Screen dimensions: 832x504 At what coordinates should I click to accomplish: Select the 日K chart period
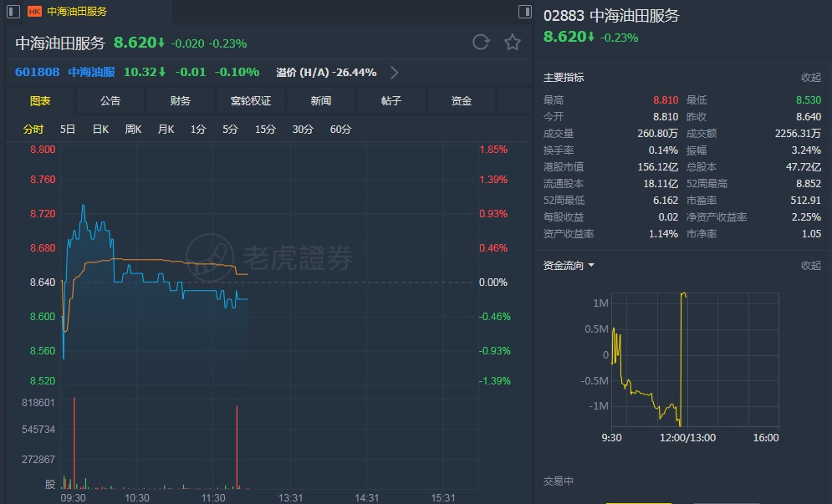tap(100, 130)
